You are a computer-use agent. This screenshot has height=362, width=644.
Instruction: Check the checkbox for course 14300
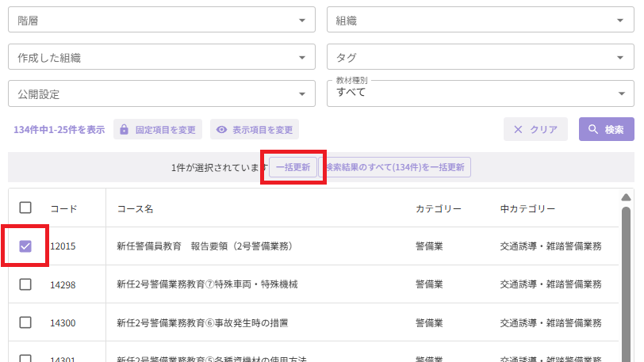tap(25, 322)
